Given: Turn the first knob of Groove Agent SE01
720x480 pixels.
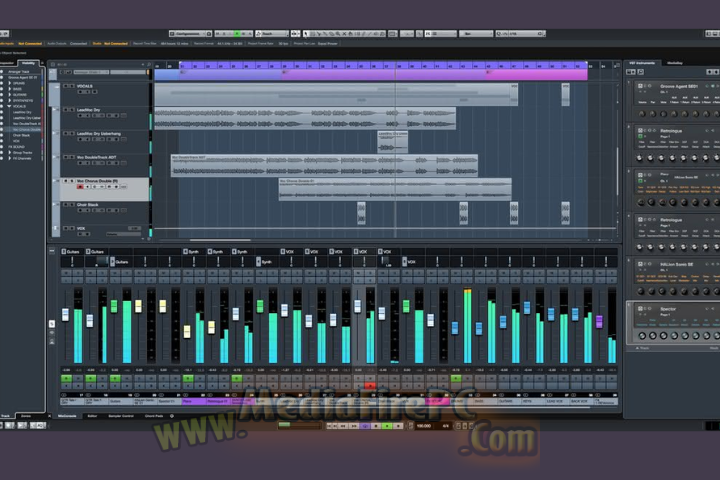Looking at the screenshot, I should (642, 114).
